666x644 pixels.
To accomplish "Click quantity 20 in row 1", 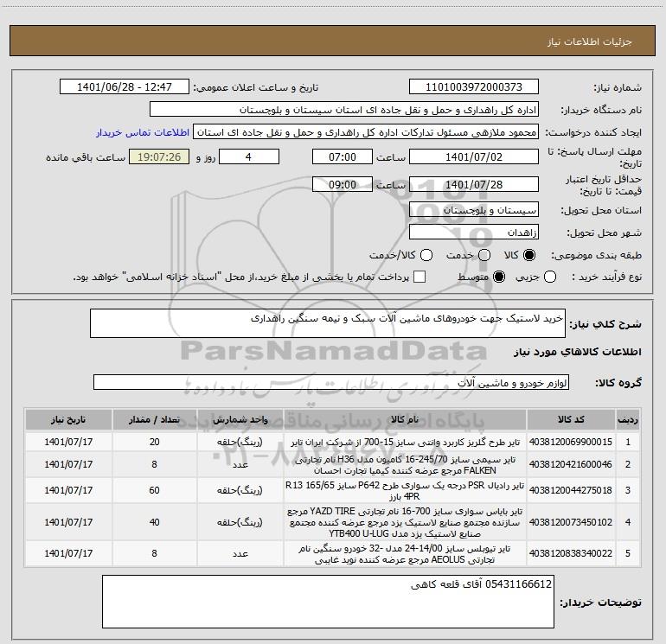I will (x=154, y=442).
